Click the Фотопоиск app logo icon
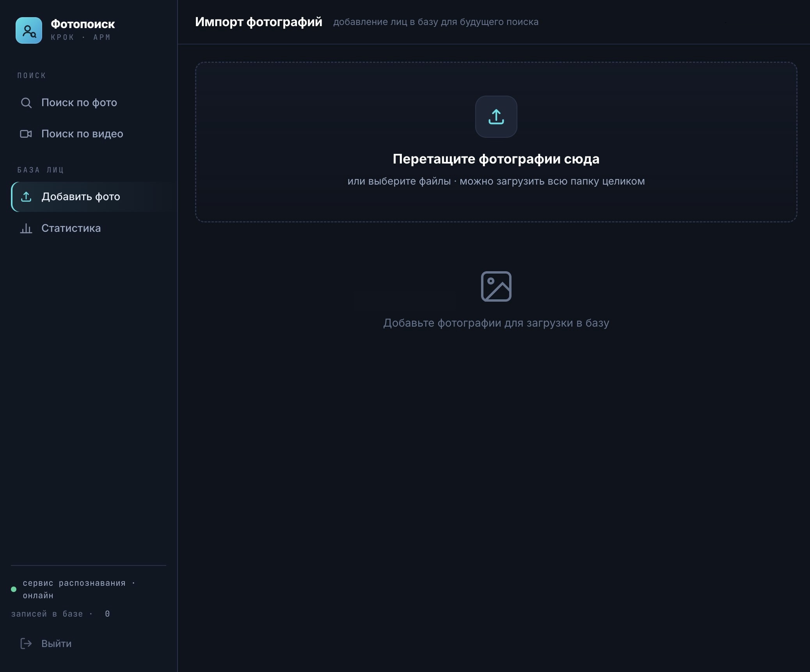This screenshot has width=810, height=672. pyautogui.click(x=29, y=30)
